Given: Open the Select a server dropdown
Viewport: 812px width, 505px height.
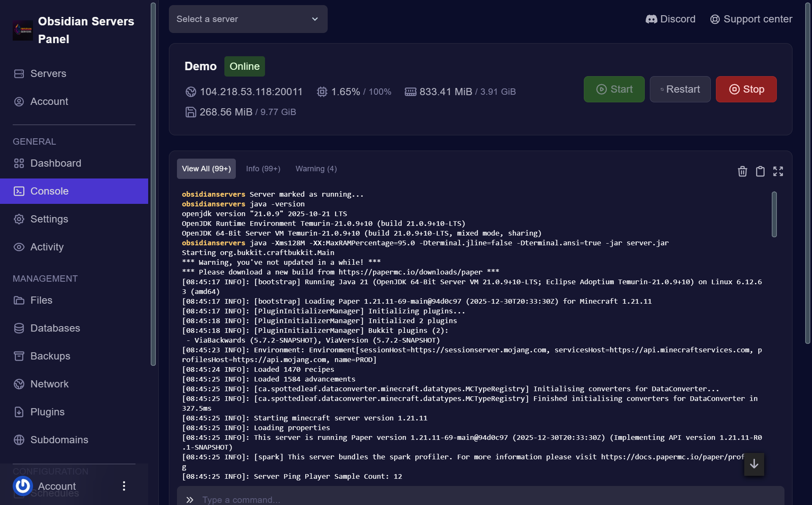Looking at the screenshot, I should pos(248,19).
